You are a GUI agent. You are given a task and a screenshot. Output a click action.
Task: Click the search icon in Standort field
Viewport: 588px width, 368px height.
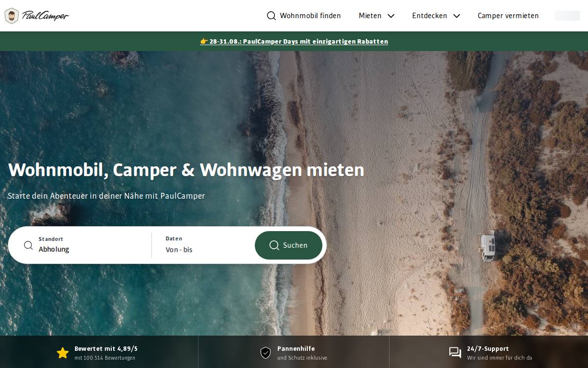pos(28,245)
